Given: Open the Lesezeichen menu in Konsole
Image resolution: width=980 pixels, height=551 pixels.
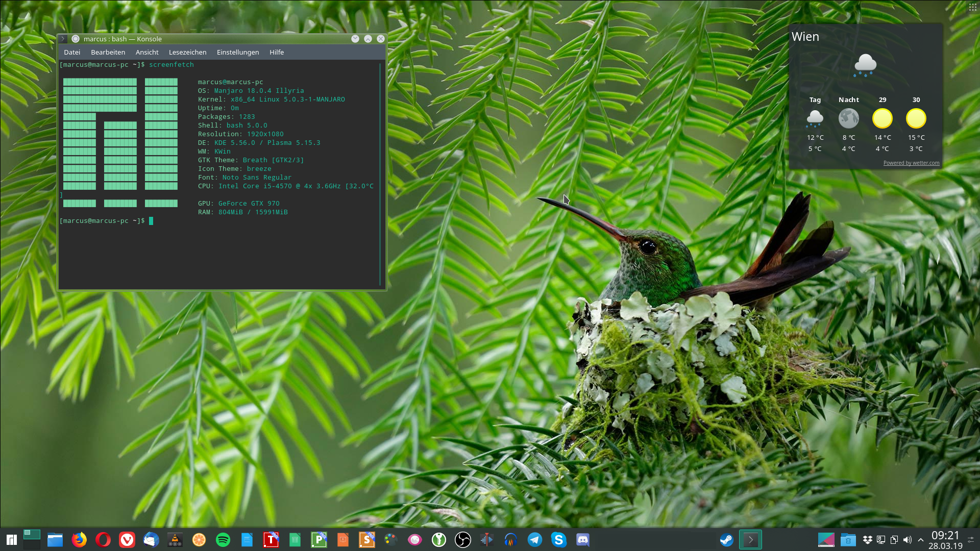Looking at the screenshot, I should pyautogui.click(x=187, y=52).
